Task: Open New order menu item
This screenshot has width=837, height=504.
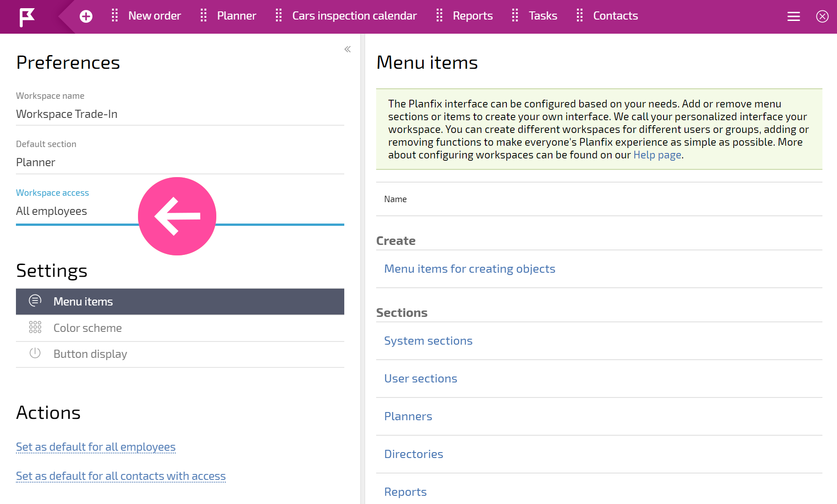Action: 154,16
